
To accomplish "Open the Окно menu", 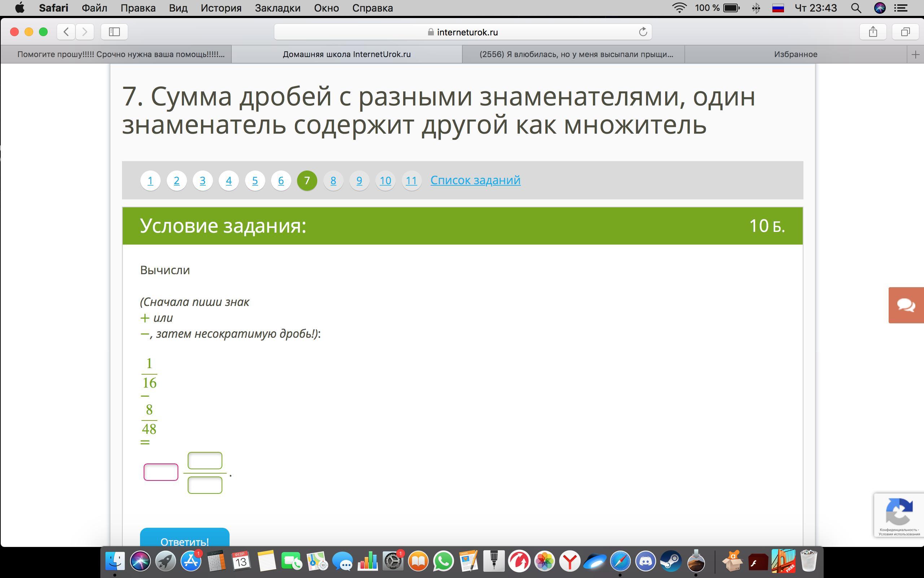I will click(326, 8).
